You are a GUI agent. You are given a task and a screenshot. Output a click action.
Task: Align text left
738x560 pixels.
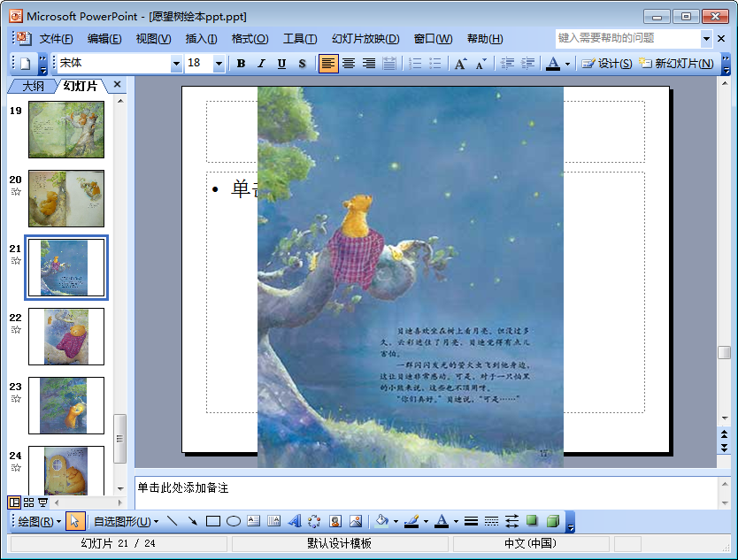click(328, 64)
